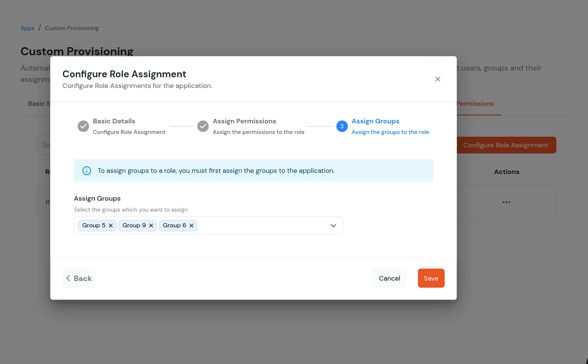The width and height of the screenshot is (588, 364).
Task: Click the chevron icon on the Back button
Action: [68, 278]
